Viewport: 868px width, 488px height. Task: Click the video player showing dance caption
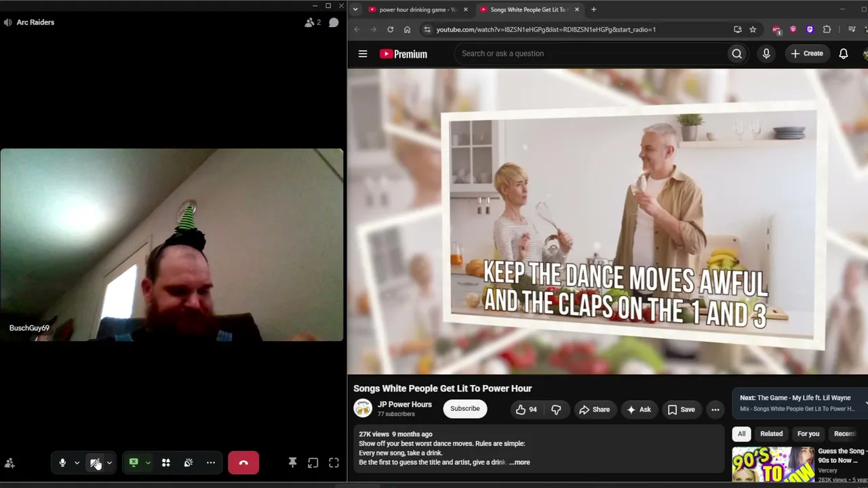pyautogui.click(x=608, y=221)
